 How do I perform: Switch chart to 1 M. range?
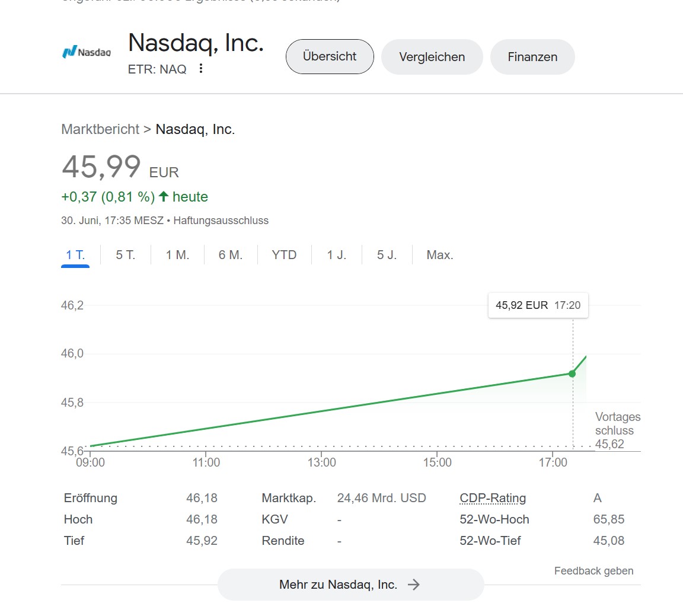(x=177, y=255)
